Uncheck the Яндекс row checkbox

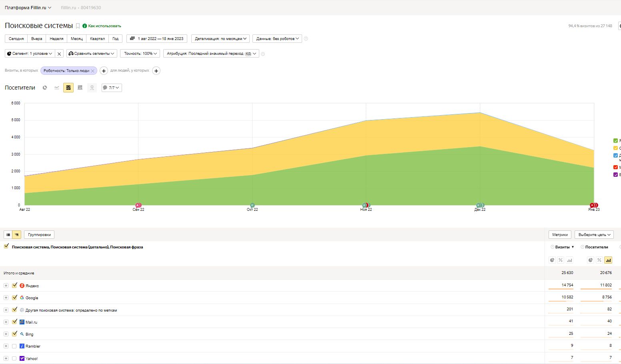(14, 286)
